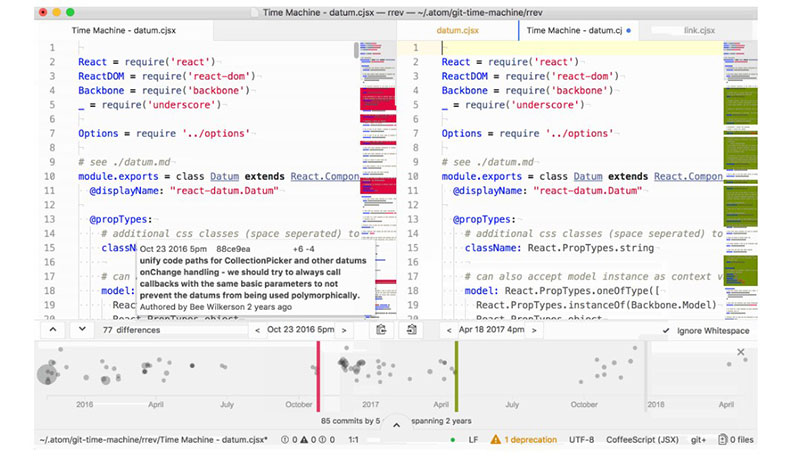Click red diff block in left minimap
Image resolution: width=800 pixels, height=462 pixels.
point(378,99)
